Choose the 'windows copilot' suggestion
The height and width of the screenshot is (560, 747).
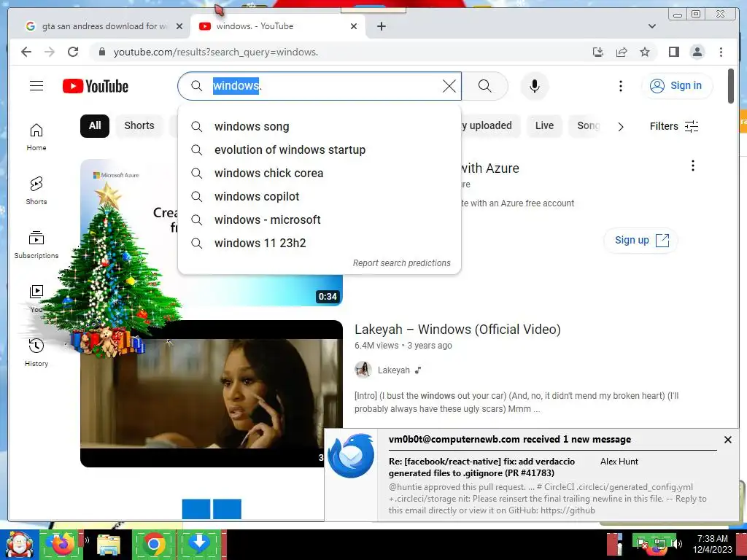320,197
